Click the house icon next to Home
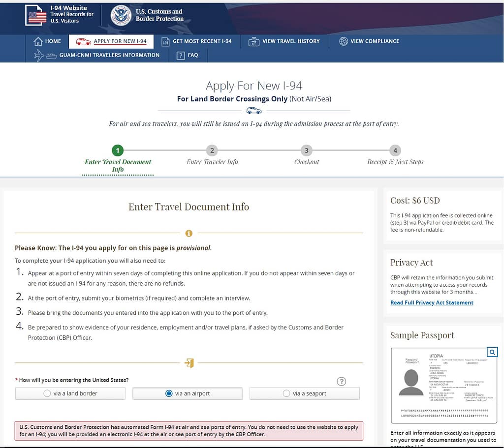The width and height of the screenshot is (504, 448). (x=38, y=41)
